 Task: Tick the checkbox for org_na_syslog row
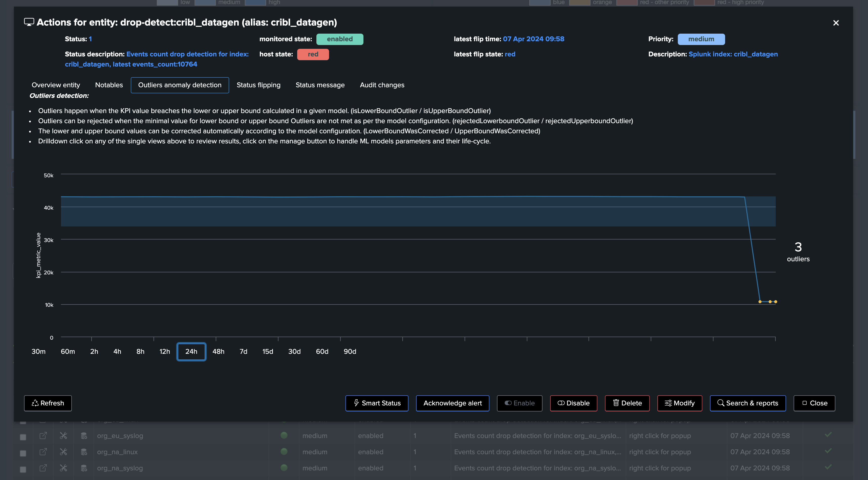click(x=23, y=469)
